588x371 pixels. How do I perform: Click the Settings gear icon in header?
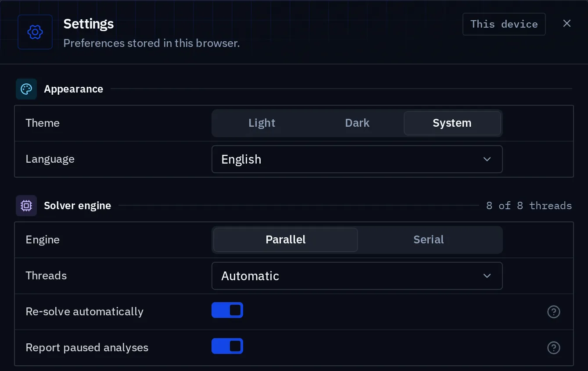[35, 32]
